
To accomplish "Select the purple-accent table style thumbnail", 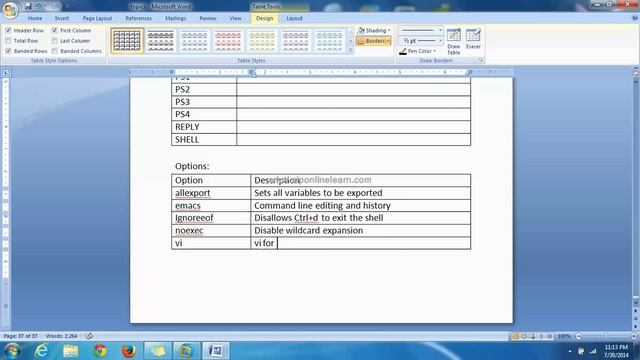I will point(296,41).
